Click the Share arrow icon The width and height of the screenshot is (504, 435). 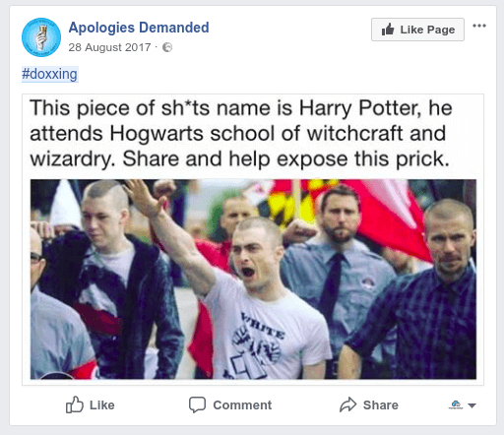point(347,404)
